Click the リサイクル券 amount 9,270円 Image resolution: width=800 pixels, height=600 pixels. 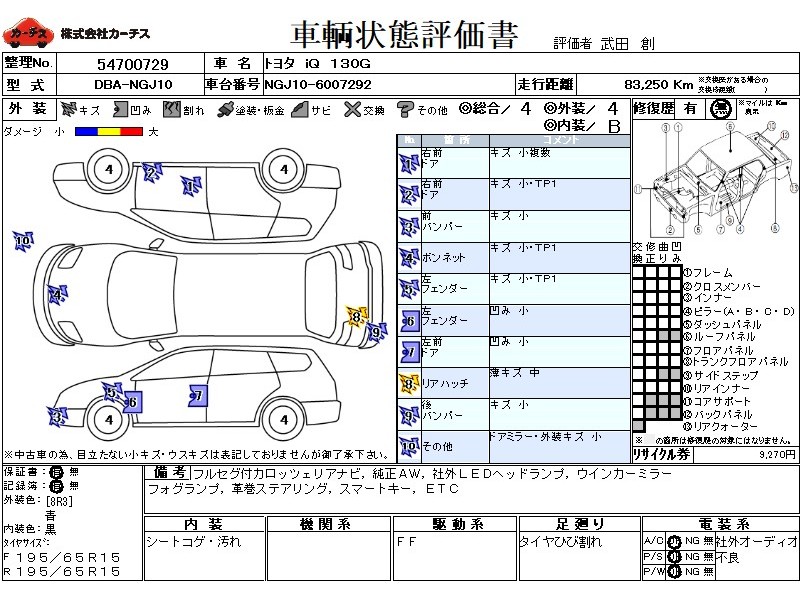point(777,455)
